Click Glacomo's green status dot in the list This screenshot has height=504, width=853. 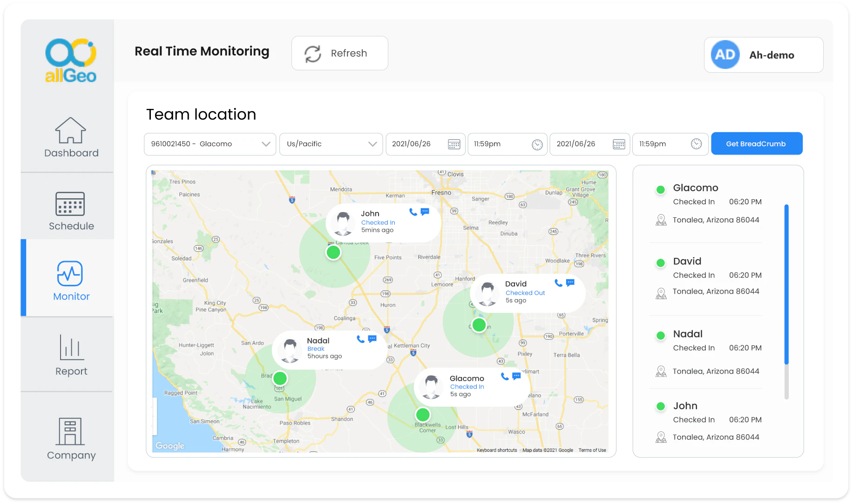(x=660, y=189)
